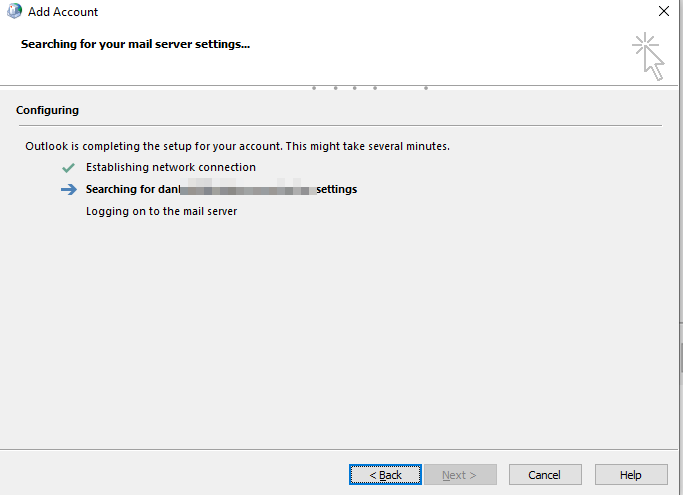Click the green checkmark beside network connection

tap(68, 167)
